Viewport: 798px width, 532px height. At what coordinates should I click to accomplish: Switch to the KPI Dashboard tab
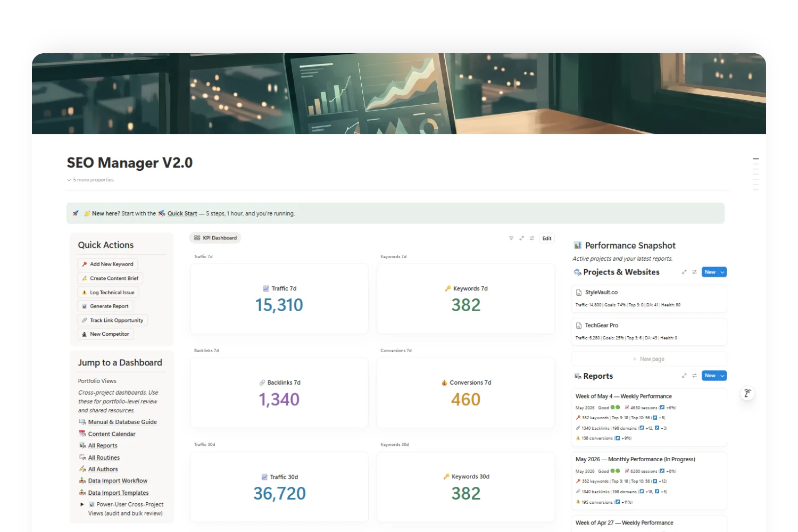pyautogui.click(x=215, y=238)
